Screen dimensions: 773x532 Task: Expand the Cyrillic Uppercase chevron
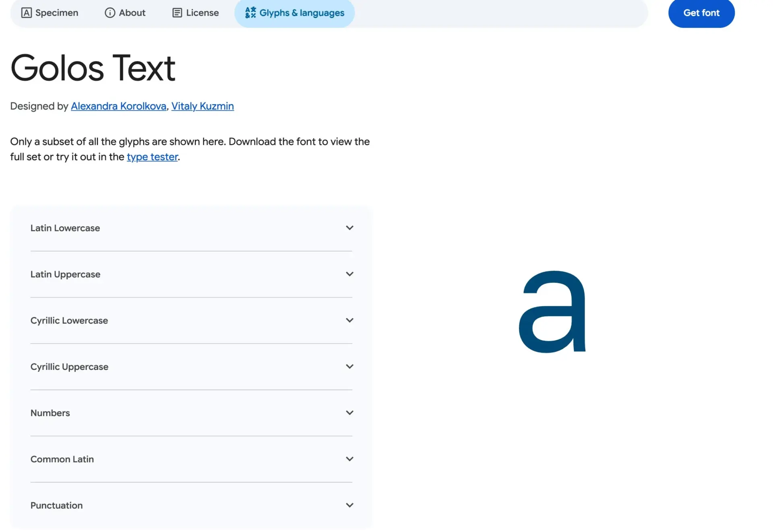349,367
